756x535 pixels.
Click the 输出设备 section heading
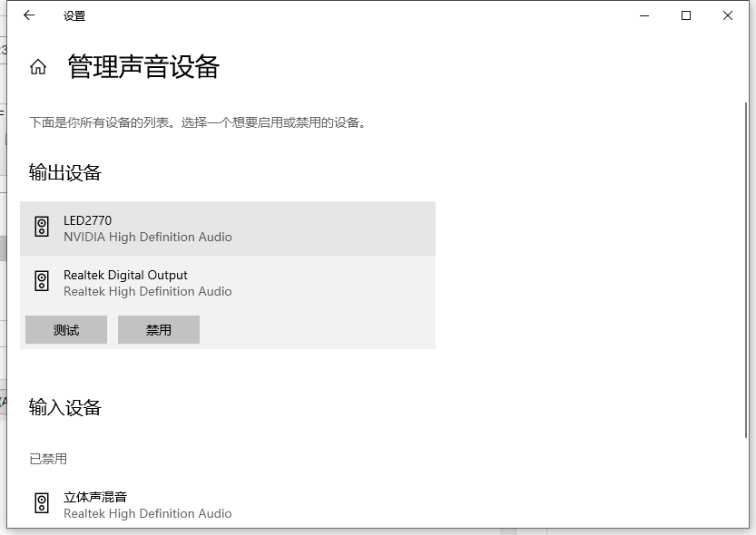(65, 173)
